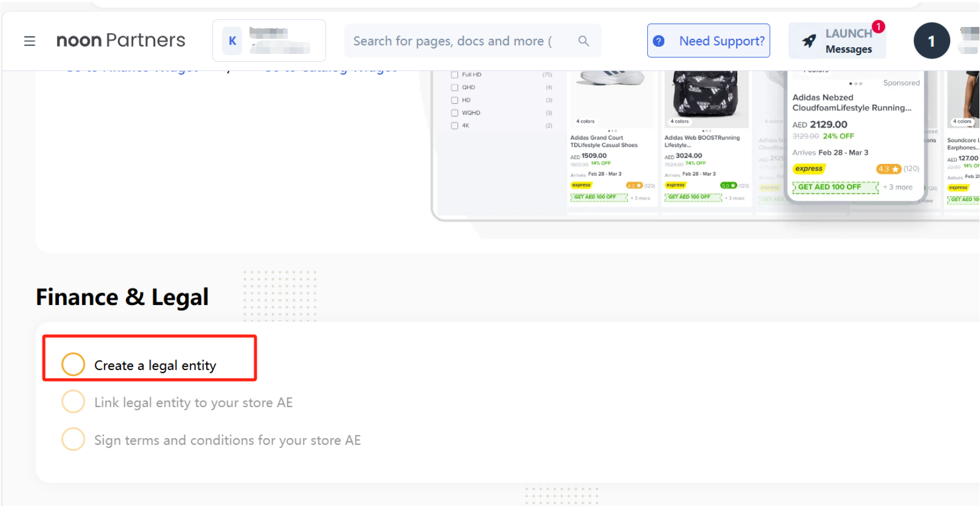Open LAUNCH Messages
Screen dimensions: 980x506
848,42
